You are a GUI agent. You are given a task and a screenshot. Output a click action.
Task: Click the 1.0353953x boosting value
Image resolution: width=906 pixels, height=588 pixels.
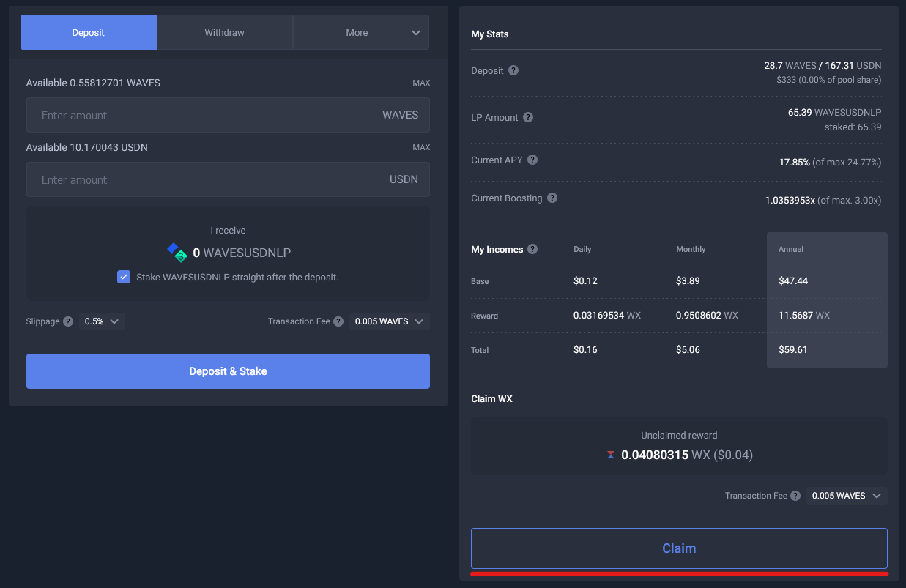(x=790, y=200)
